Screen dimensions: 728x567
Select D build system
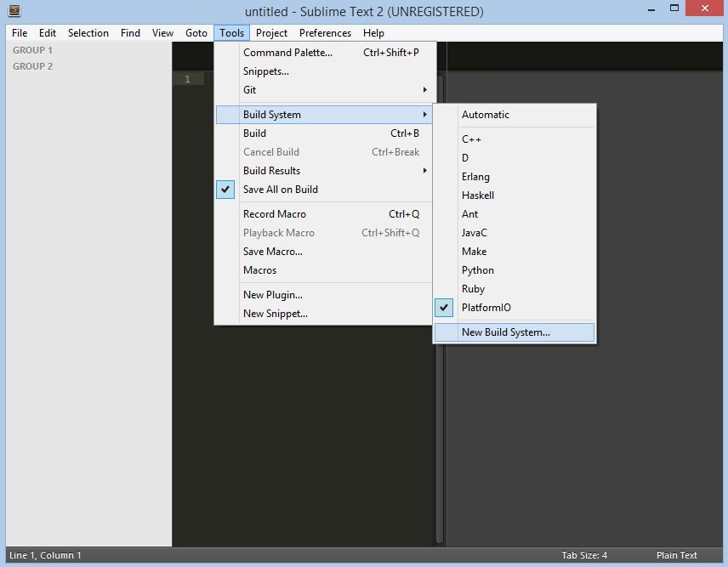[x=515, y=158]
